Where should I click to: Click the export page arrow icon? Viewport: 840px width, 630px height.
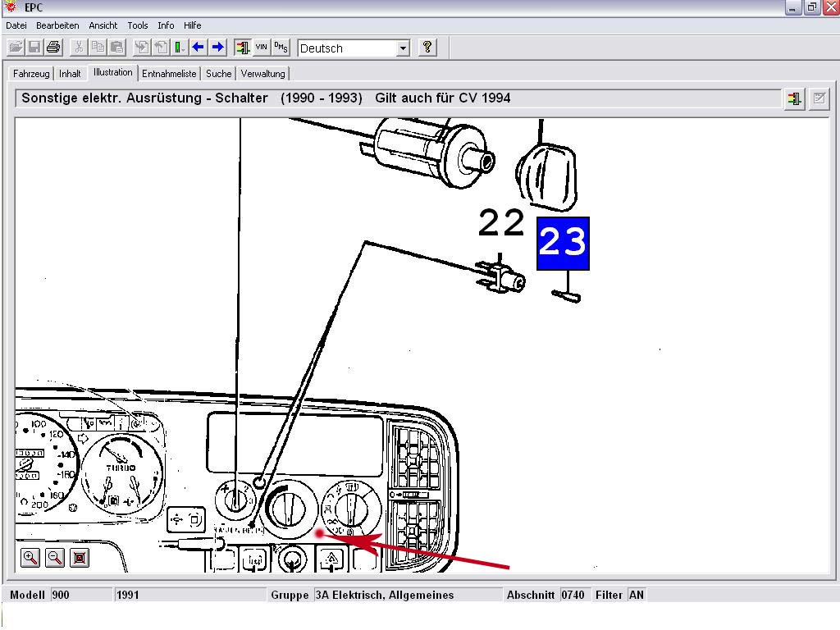[160, 48]
